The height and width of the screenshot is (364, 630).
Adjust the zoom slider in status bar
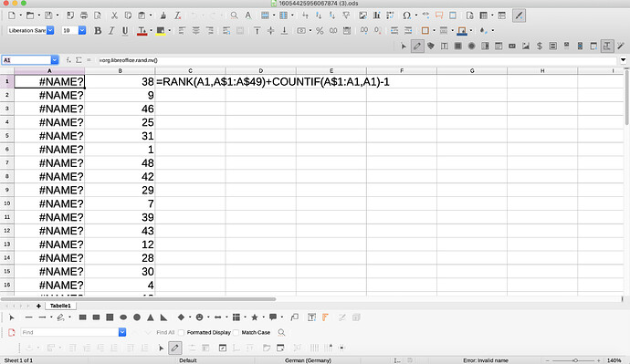575,360
